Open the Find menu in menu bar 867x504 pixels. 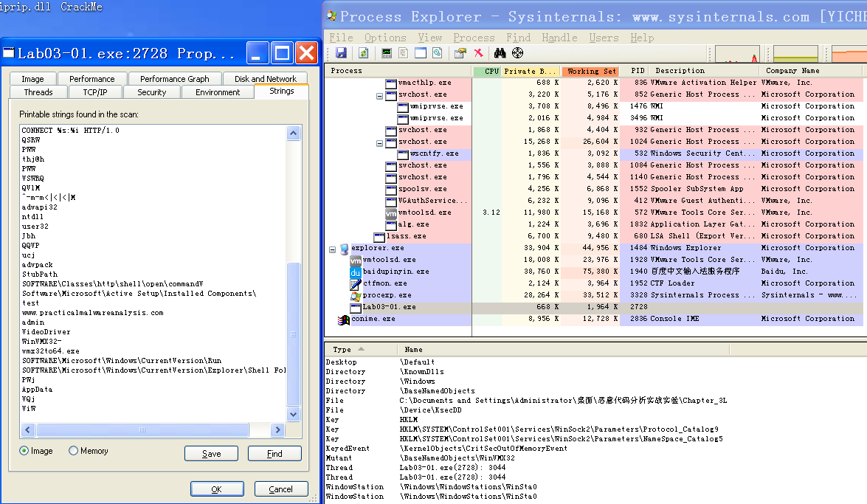click(519, 38)
